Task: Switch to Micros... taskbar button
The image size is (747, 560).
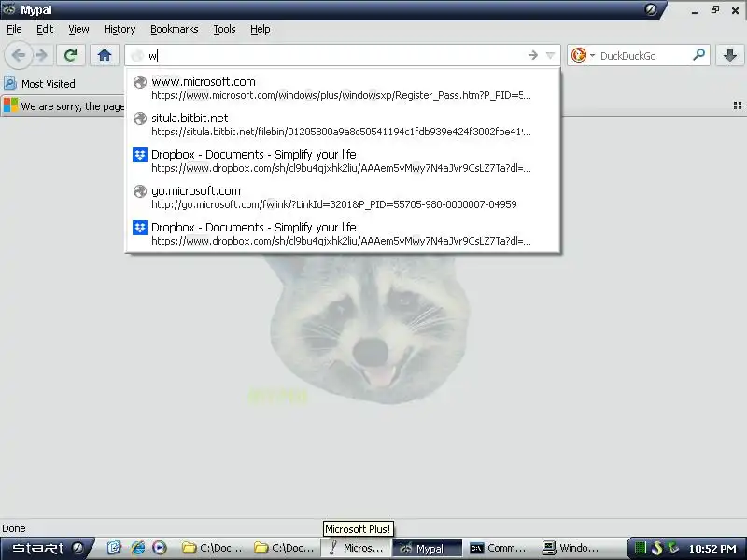Action: [357, 548]
